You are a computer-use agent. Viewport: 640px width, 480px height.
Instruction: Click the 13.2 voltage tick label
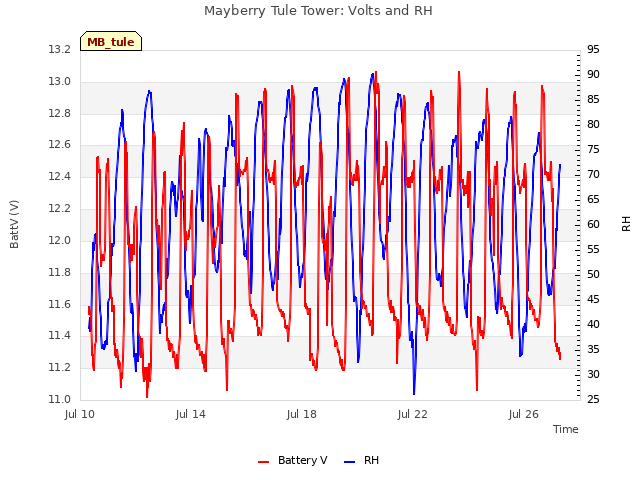(x=60, y=50)
